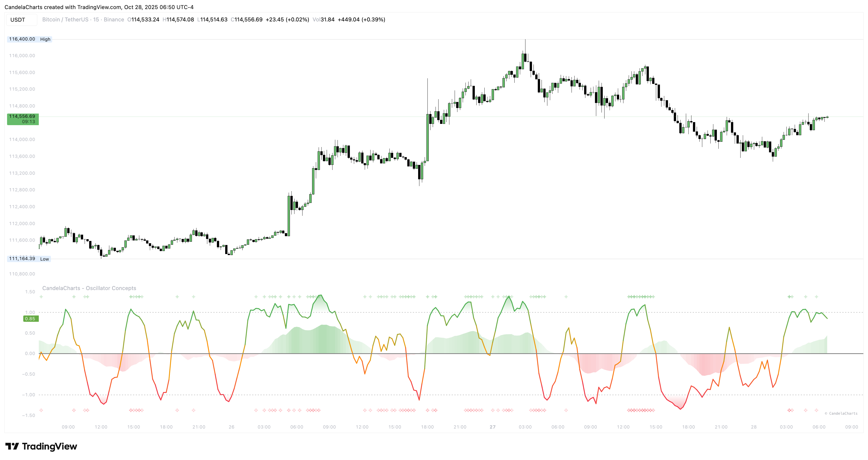Click the 116,000.00 price scale label
Screen dimensions: 868x460
pyautogui.click(x=22, y=56)
